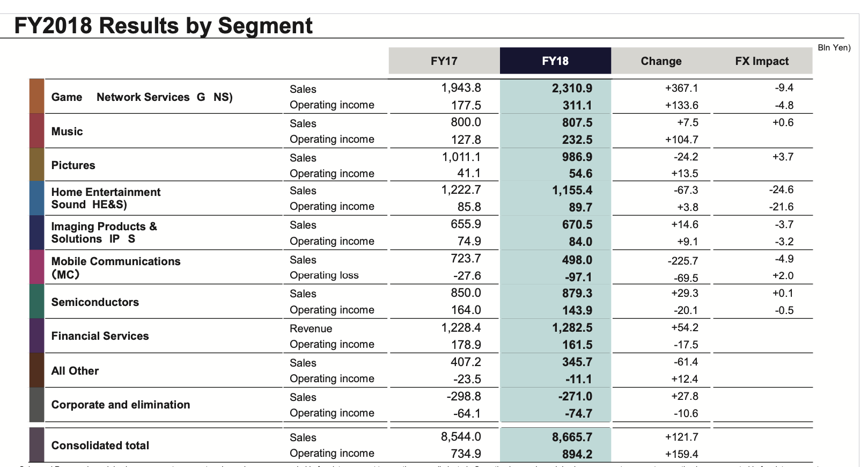Click the Corporate and elimination label
The width and height of the screenshot is (868, 467).
121,405
